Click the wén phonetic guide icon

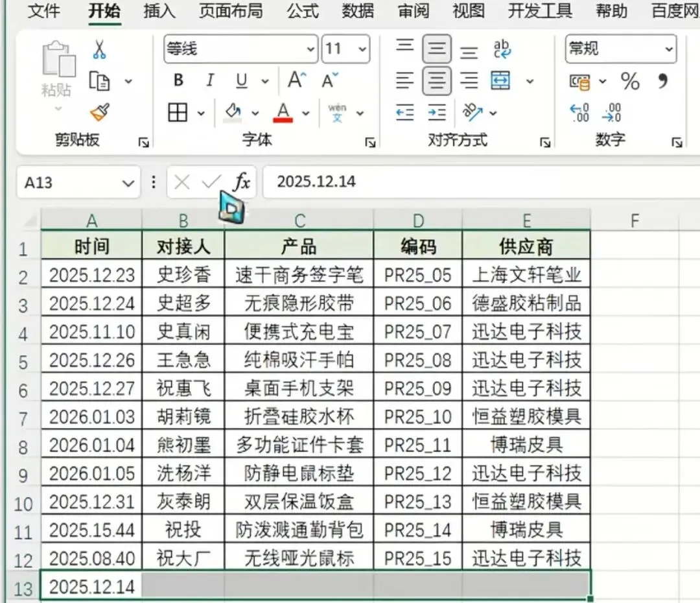(x=337, y=113)
